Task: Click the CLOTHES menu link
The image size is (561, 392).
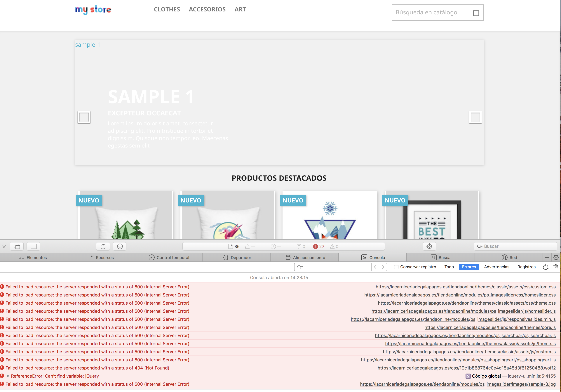Action: [x=167, y=9]
